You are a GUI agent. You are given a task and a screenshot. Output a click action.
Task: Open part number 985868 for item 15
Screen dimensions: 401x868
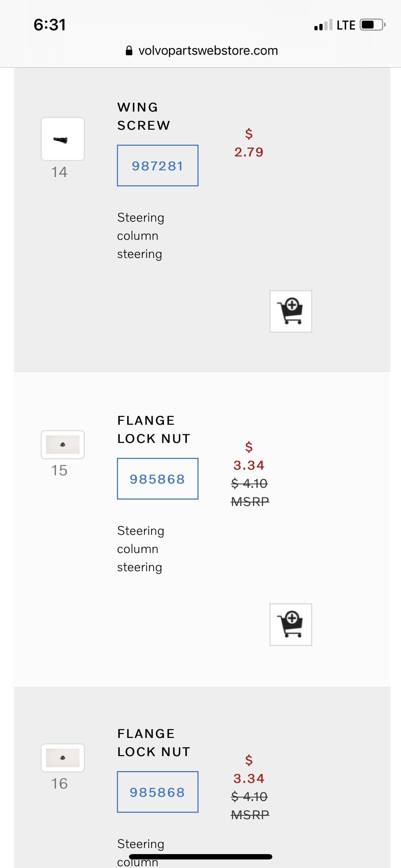pyautogui.click(x=158, y=479)
